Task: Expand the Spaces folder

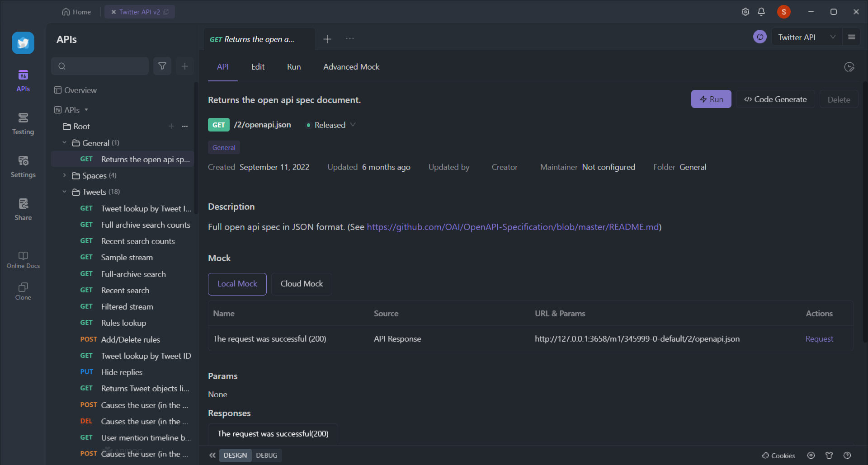Action: pyautogui.click(x=64, y=175)
